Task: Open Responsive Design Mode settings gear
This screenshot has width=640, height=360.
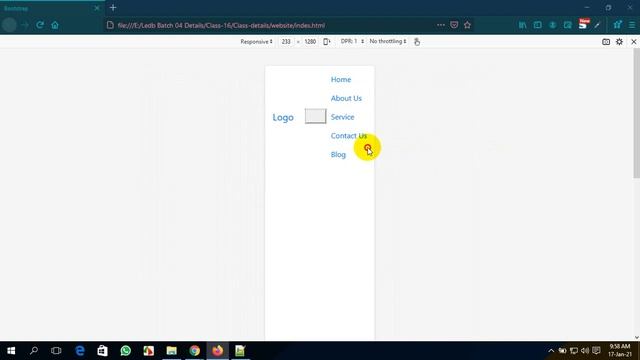Action: [x=619, y=42]
